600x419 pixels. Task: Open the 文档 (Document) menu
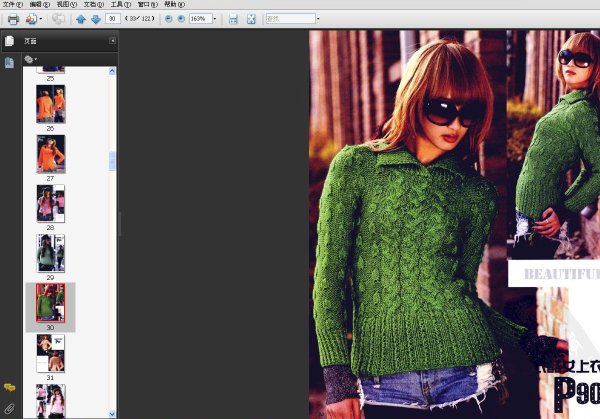point(93,4)
